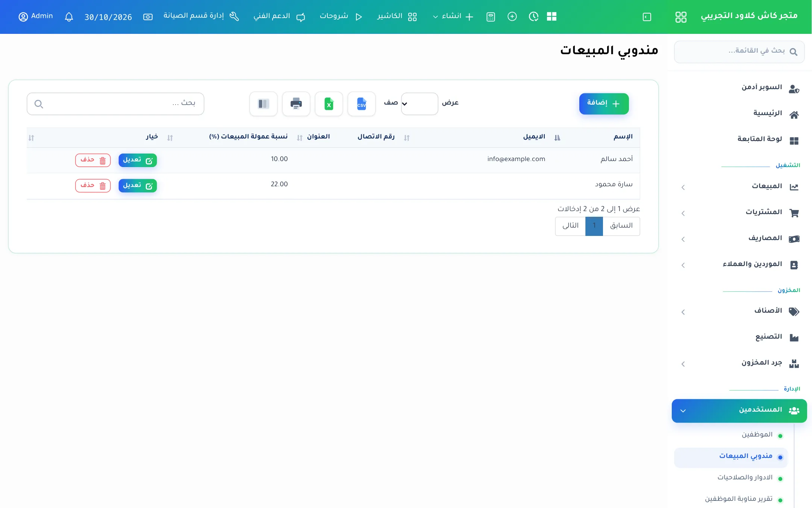Open إدارة قسم الصيانة menu
Image resolution: width=812 pixels, height=508 pixels.
click(x=201, y=17)
